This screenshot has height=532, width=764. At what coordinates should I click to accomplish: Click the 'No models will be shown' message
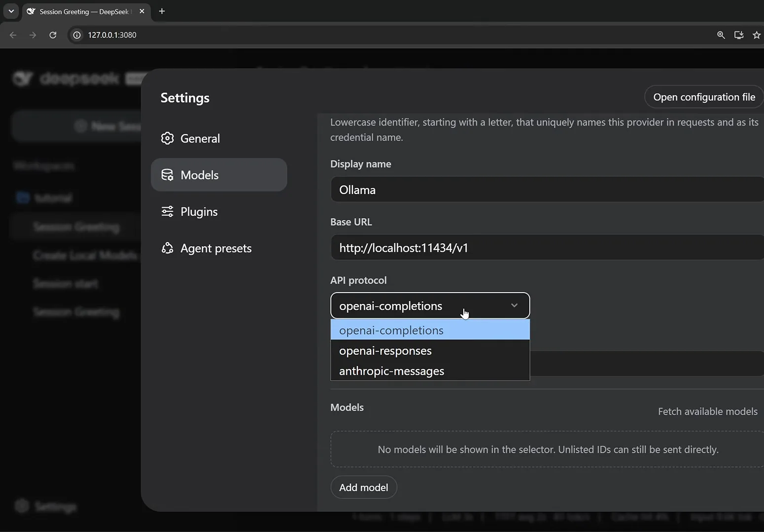pos(548,449)
